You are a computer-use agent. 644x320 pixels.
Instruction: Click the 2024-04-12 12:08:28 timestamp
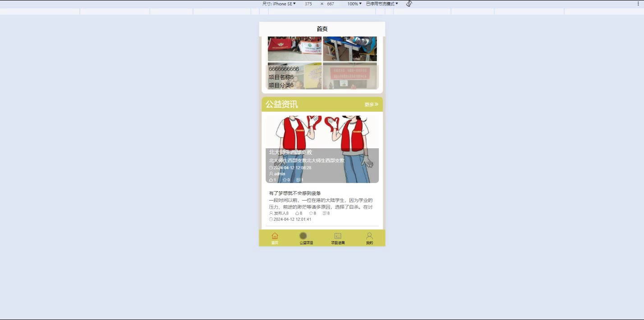coord(292,168)
